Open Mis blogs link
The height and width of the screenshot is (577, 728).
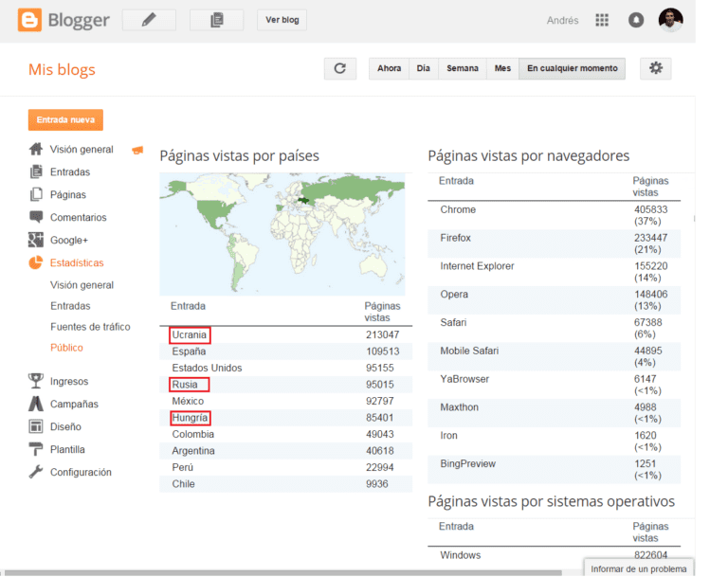tap(62, 69)
